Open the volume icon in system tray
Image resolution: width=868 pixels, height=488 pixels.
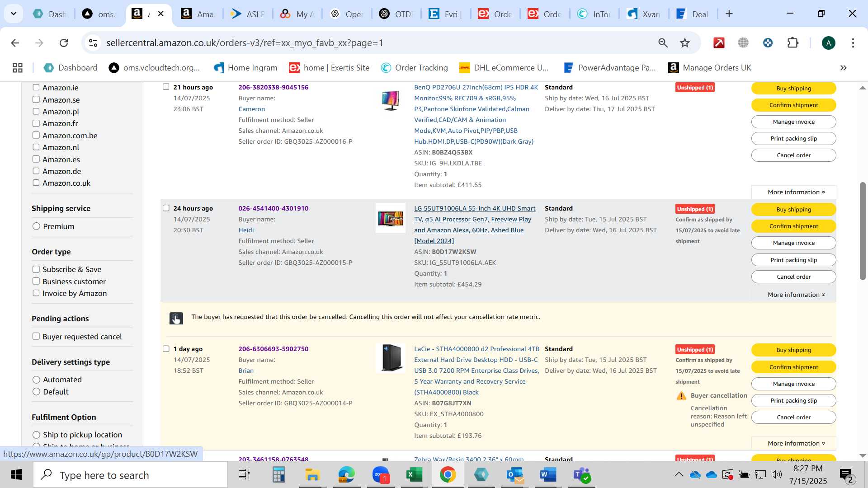[777, 474]
